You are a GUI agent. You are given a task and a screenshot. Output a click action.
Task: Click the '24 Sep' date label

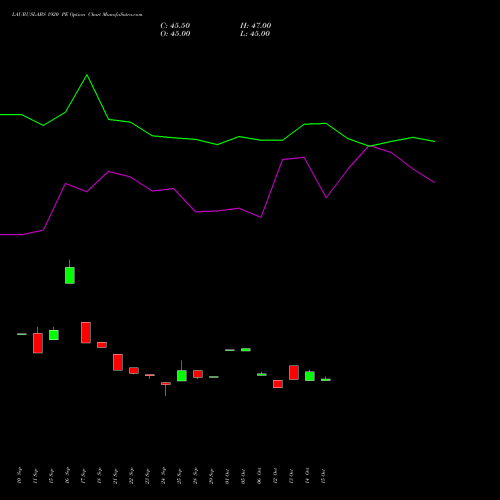click(x=163, y=475)
